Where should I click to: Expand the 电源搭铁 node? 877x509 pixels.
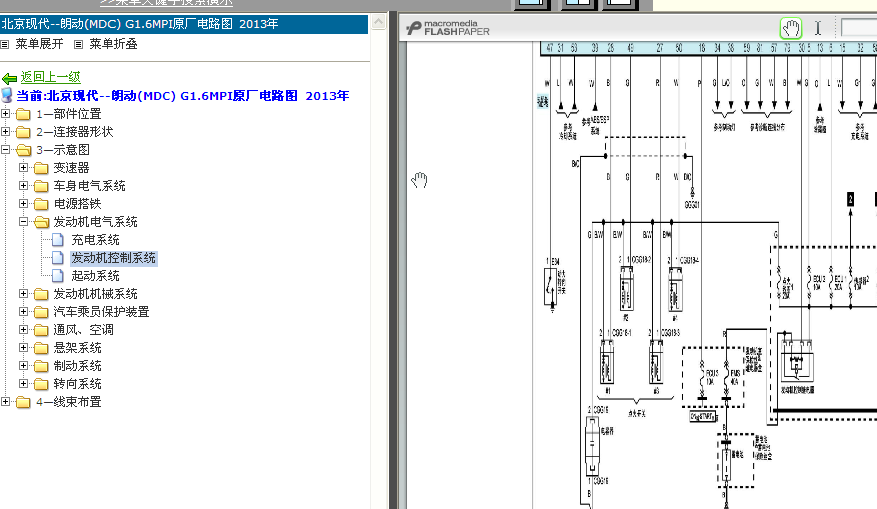coord(23,203)
